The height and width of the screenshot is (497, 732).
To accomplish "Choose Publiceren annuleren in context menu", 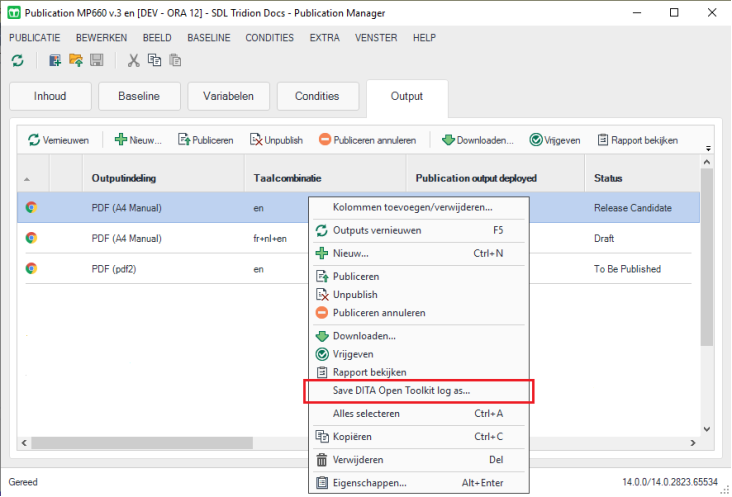I will pos(419,313).
